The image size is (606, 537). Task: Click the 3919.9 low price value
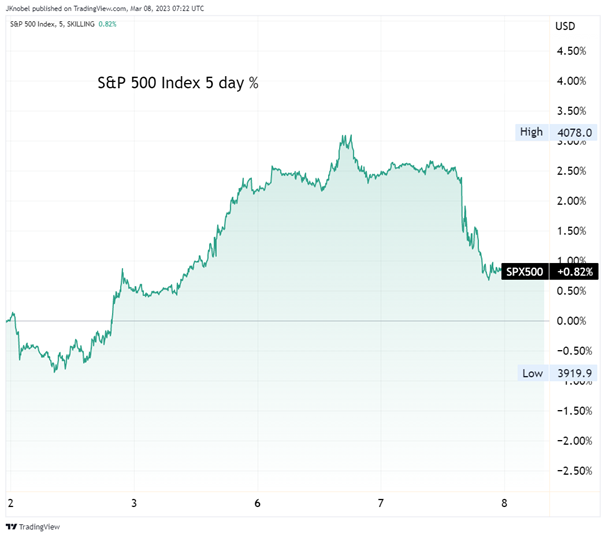pos(573,373)
